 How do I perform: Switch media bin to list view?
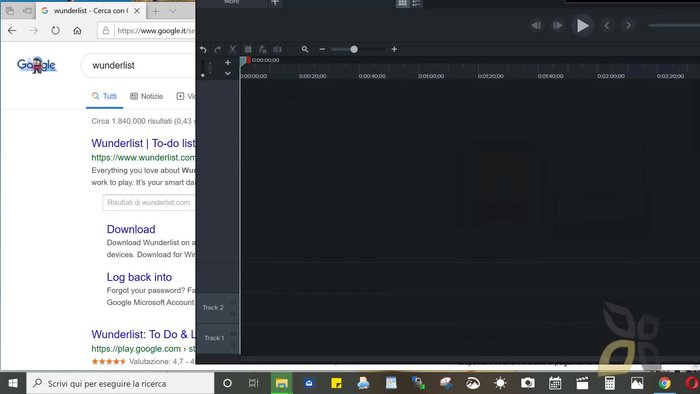[417, 3]
